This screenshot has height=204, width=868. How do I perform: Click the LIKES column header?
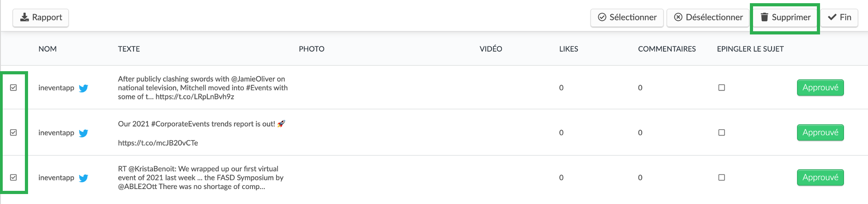tap(568, 49)
